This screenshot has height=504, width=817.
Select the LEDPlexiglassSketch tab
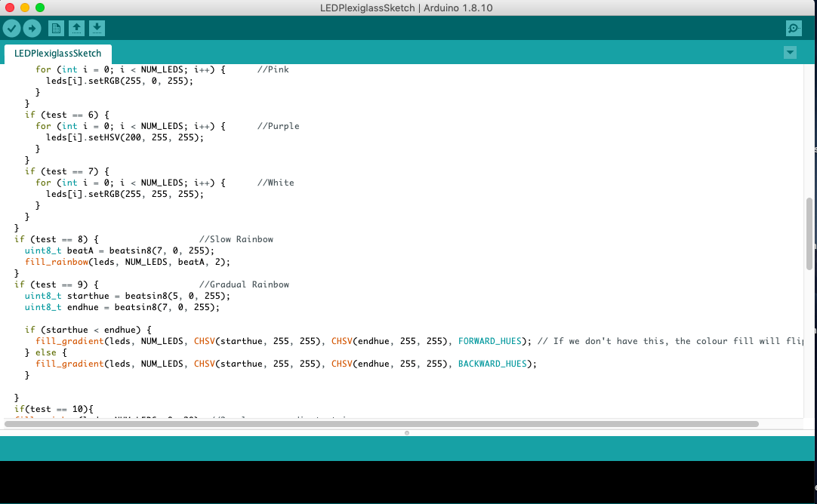pos(58,53)
